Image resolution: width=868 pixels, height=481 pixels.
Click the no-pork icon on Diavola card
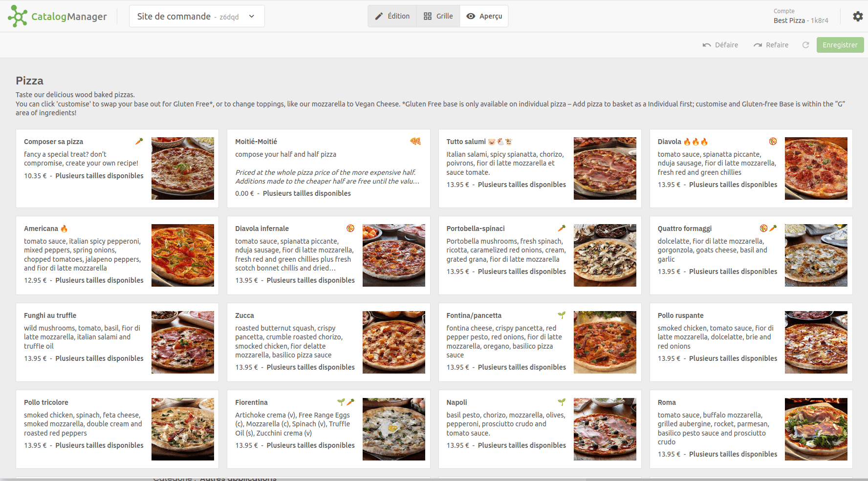[x=773, y=141]
